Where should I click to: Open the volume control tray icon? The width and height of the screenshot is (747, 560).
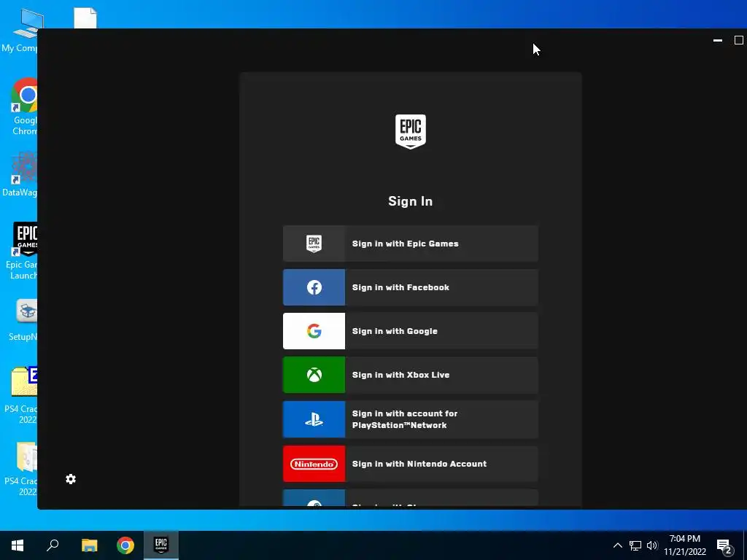(x=651, y=545)
